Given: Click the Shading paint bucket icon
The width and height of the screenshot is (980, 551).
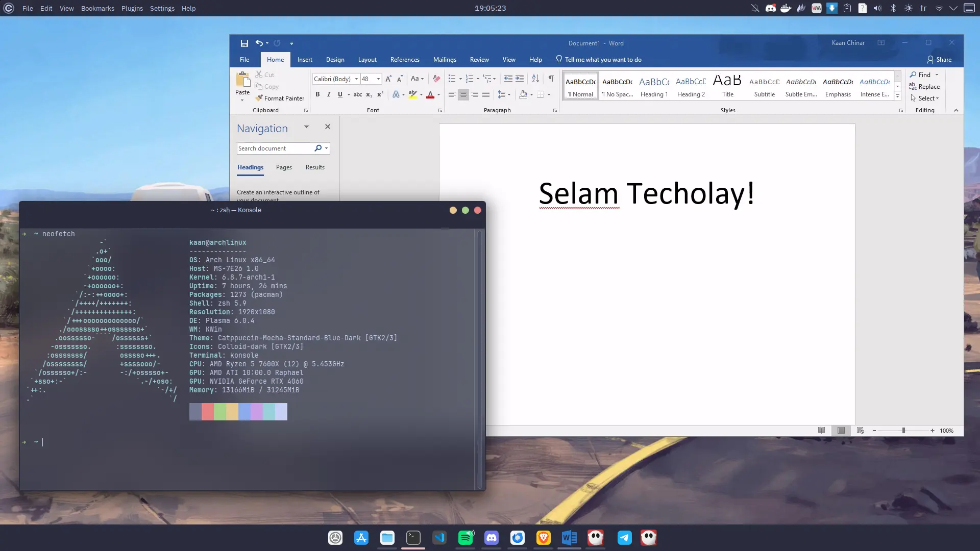Looking at the screenshot, I should (523, 94).
